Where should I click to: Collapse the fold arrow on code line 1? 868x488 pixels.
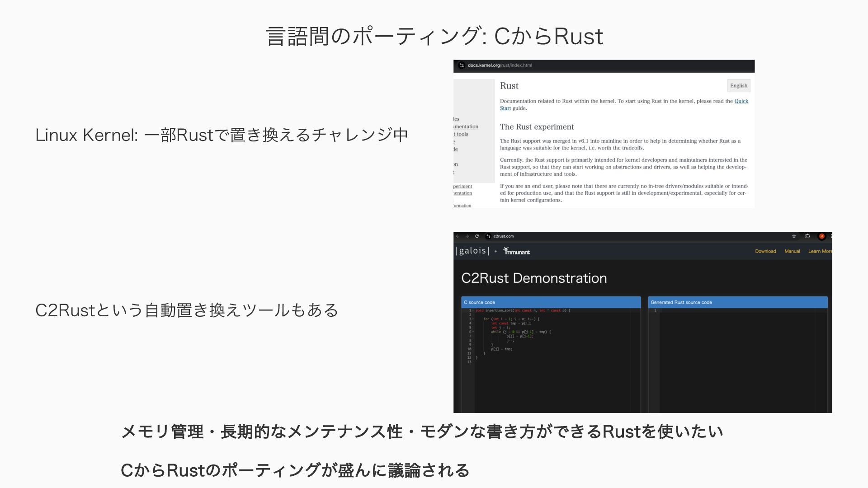(x=473, y=310)
